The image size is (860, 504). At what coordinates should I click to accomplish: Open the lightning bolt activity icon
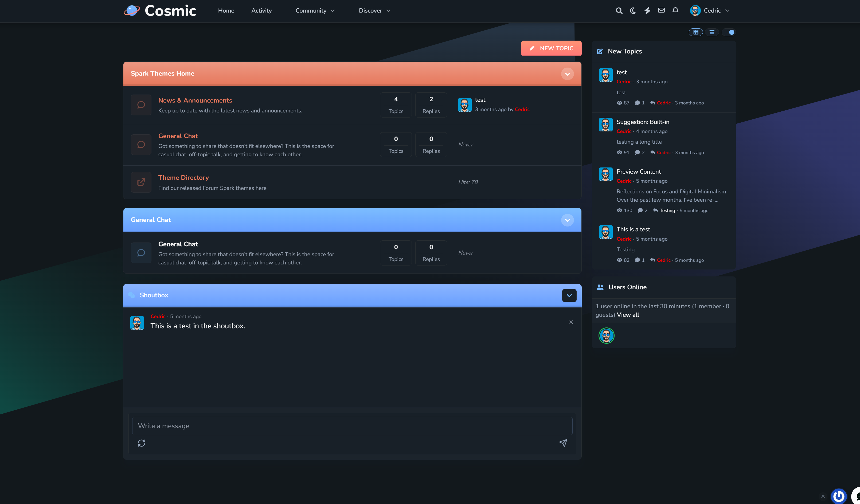point(647,11)
